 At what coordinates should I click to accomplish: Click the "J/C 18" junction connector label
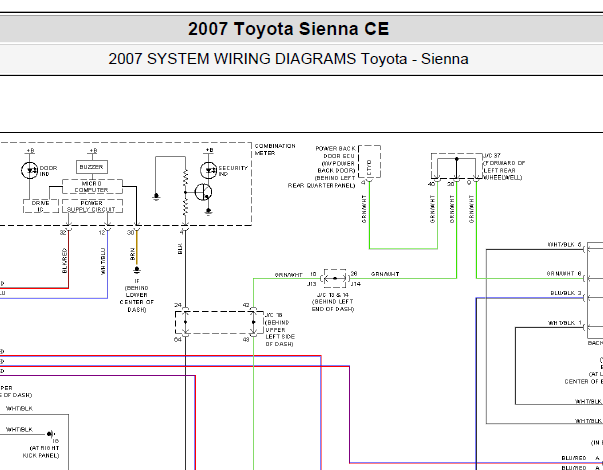coord(273,315)
